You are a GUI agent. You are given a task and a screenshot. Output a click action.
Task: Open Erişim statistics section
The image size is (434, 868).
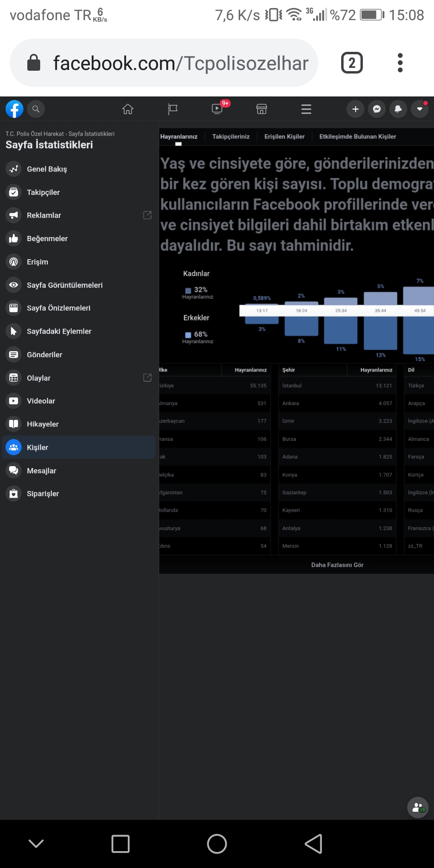(x=79, y=262)
